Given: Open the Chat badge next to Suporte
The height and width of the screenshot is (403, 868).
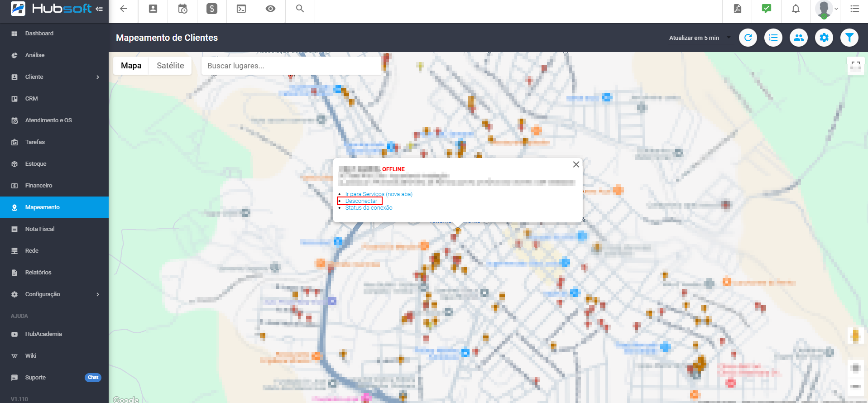Looking at the screenshot, I should [93, 378].
